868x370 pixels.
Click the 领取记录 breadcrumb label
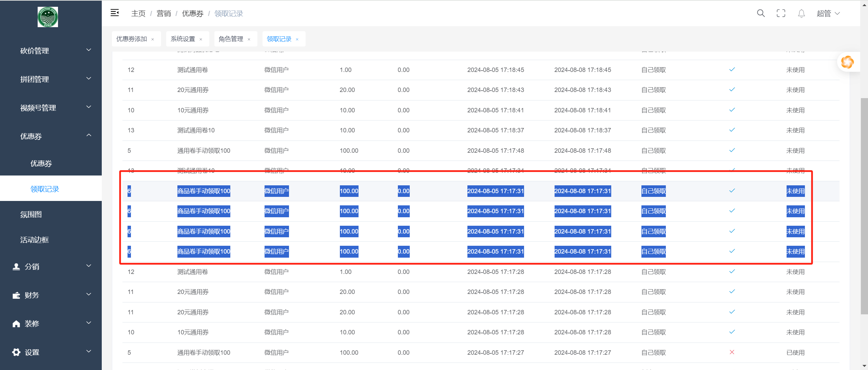coord(229,14)
